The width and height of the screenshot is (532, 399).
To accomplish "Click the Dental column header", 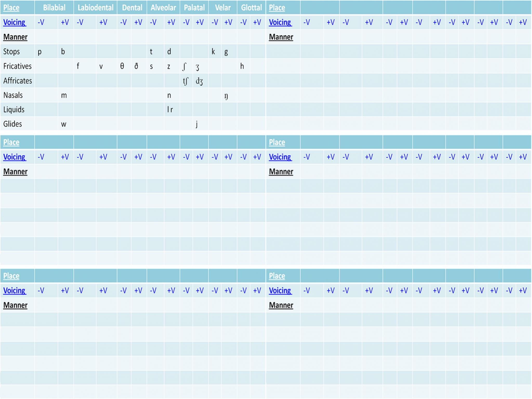I will [x=132, y=8].
